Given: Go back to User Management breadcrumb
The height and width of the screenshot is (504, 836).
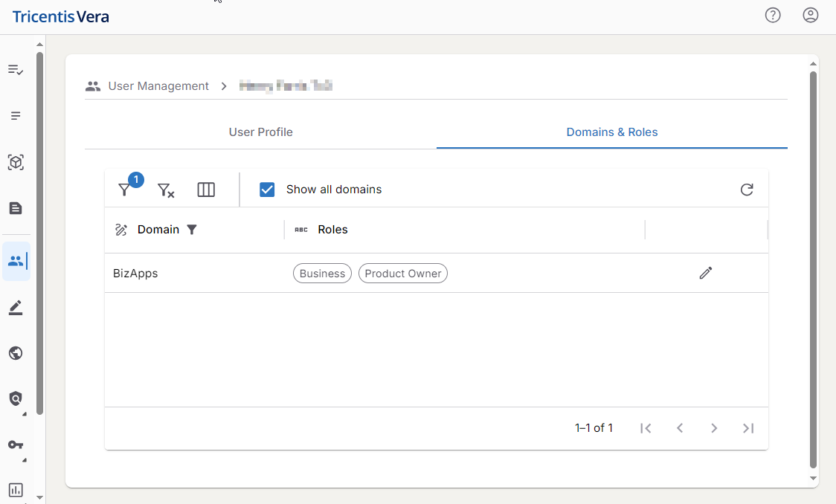Looking at the screenshot, I should click(158, 86).
